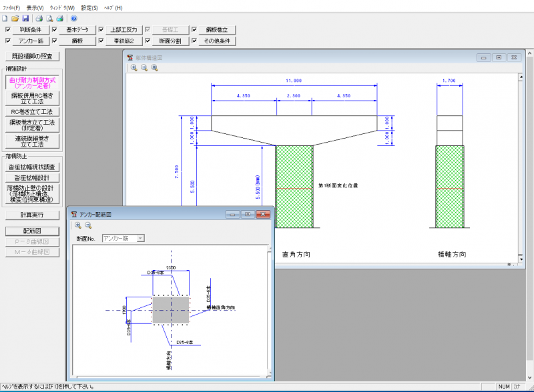This screenshot has height=392, width=534.
Task: Toggle the 断面分割 checkbox
Action: pyautogui.click(x=148, y=41)
